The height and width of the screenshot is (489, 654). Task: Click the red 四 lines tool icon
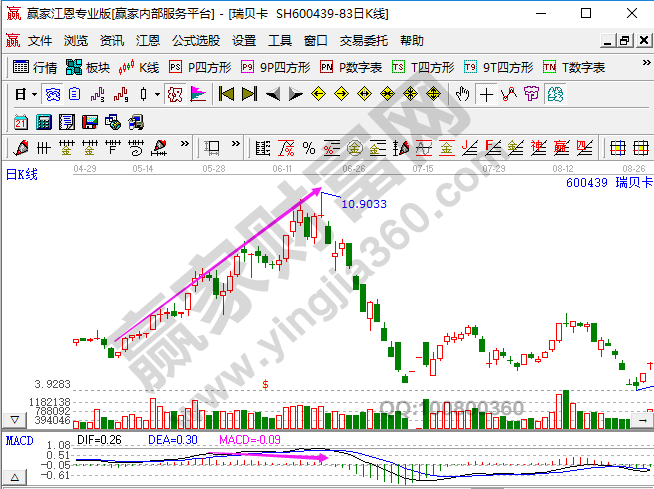click(584, 148)
